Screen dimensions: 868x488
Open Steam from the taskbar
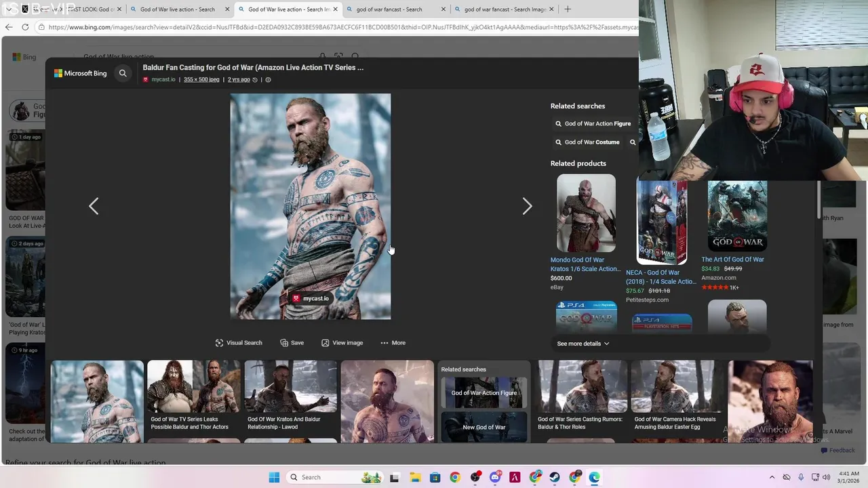coord(555,477)
